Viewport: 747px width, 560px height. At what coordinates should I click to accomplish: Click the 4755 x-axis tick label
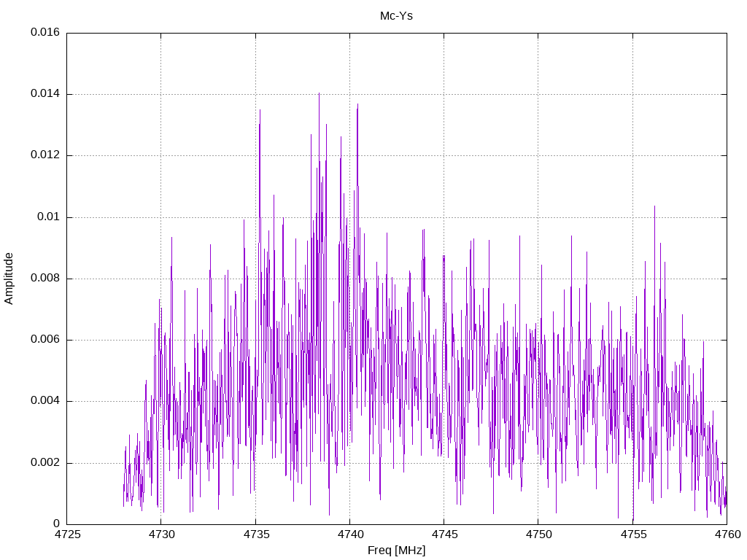(633, 534)
